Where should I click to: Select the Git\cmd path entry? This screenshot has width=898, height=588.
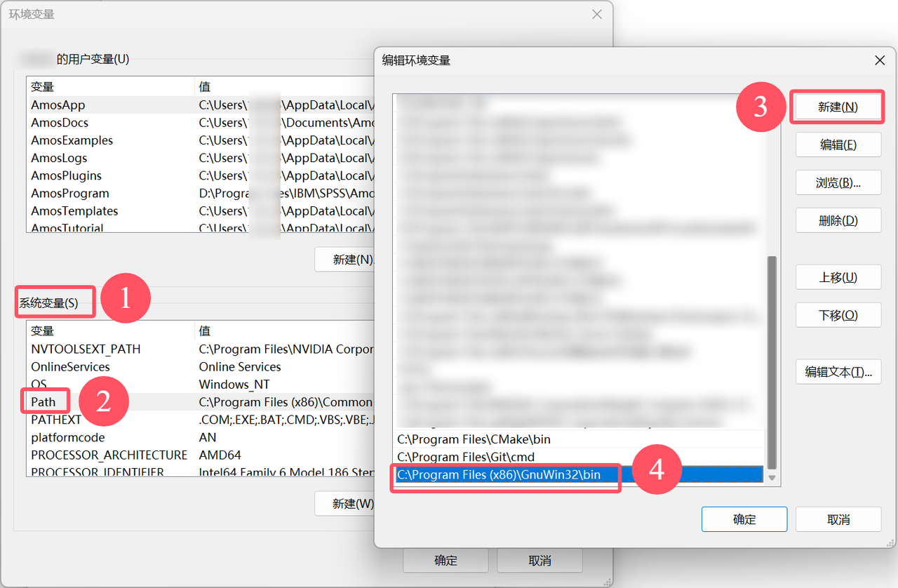coord(578,457)
